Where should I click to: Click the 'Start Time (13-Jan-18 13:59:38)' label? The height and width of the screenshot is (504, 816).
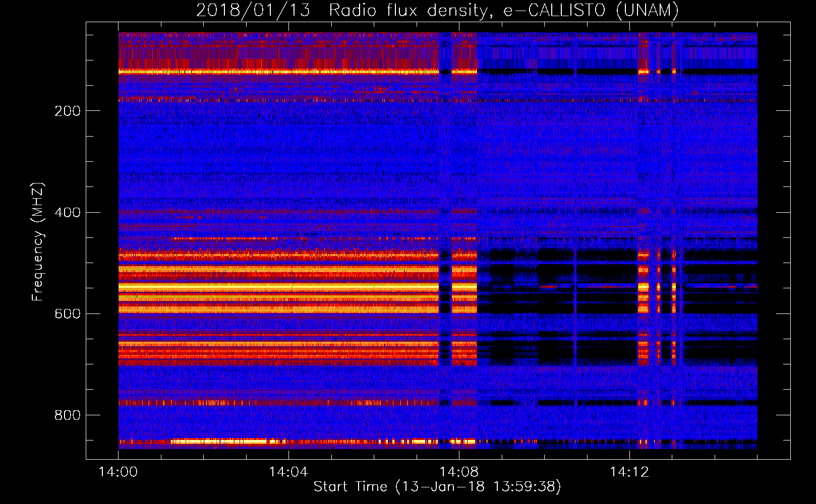pyautogui.click(x=437, y=487)
